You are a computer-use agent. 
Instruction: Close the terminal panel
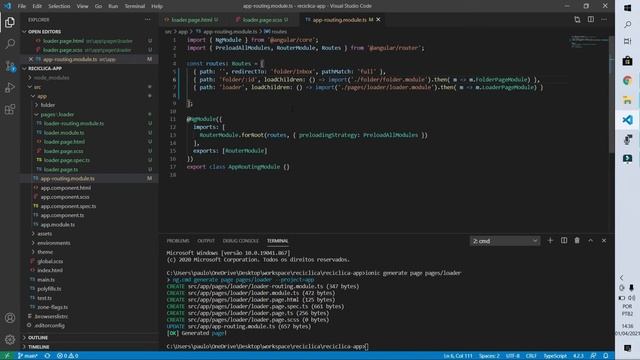[604, 241]
